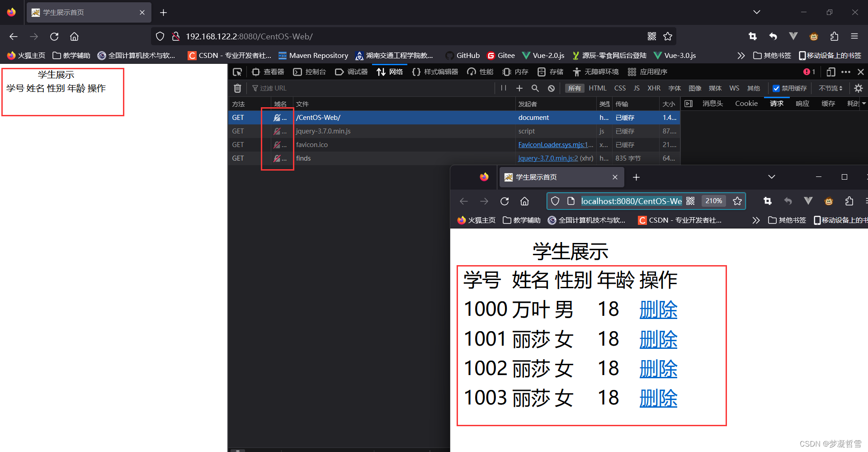Switch to 调试器 debugger tab
This screenshot has width=868, height=452.
pos(351,72)
